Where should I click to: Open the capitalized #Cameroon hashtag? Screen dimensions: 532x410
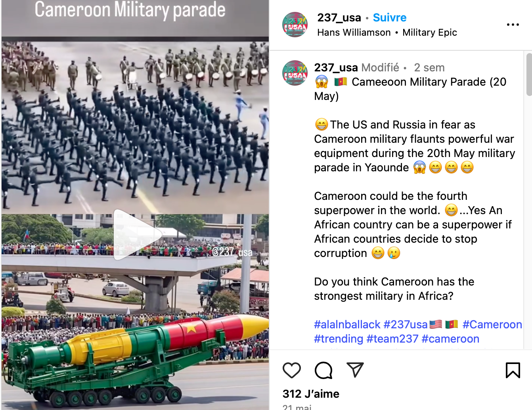[492, 324]
